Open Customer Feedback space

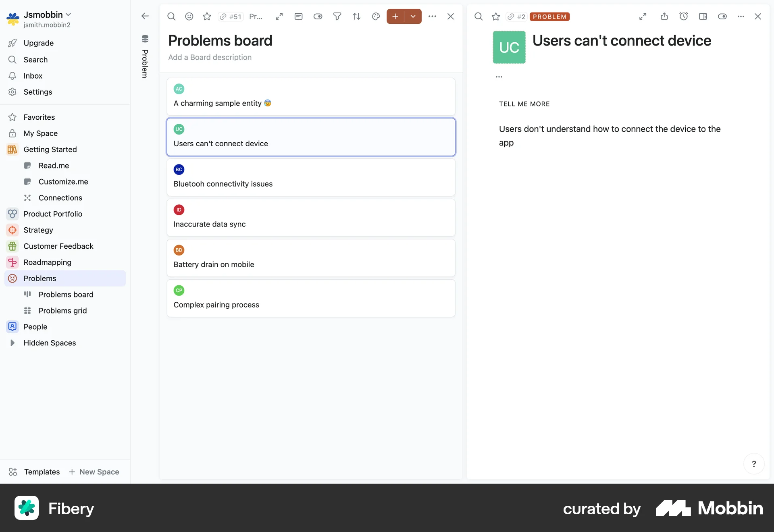[58, 246]
